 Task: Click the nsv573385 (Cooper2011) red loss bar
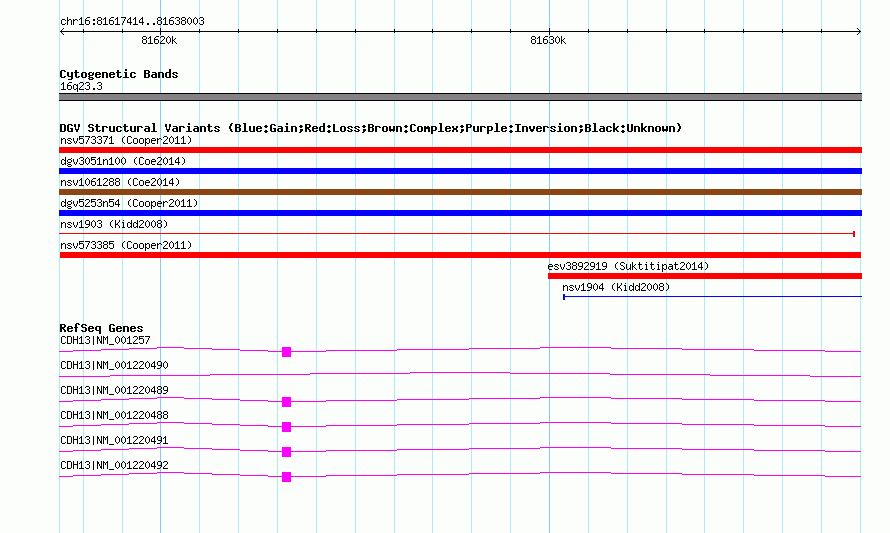[x=460, y=255]
